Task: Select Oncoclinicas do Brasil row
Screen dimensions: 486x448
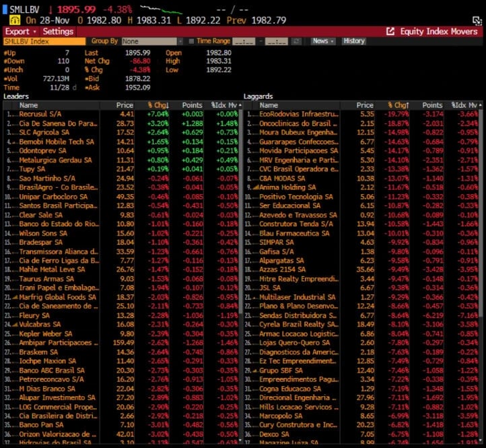Action: [x=361, y=123]
